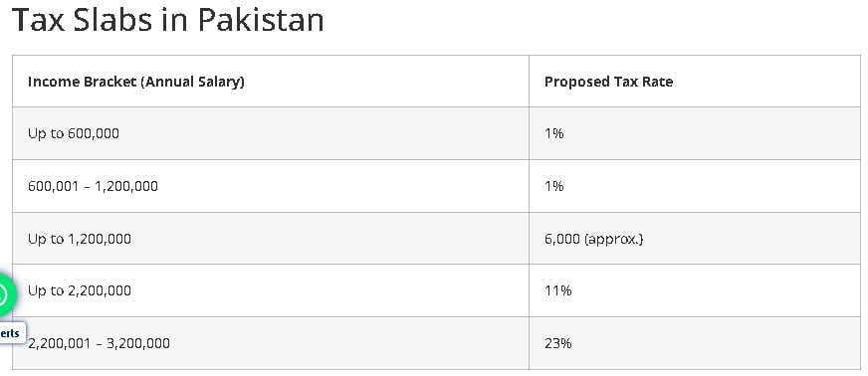
Task: Click the green WhatsApp chat icon
Action: click(x=4, y=294)
